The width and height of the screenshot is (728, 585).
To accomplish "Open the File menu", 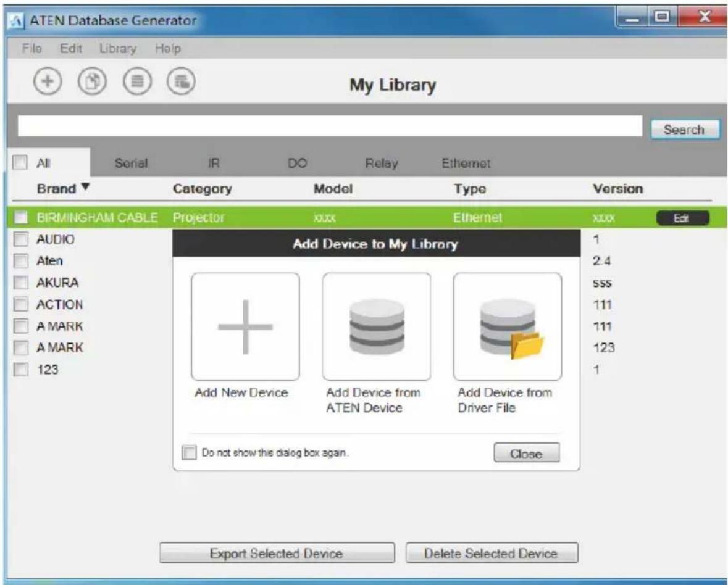I will 31,48.
